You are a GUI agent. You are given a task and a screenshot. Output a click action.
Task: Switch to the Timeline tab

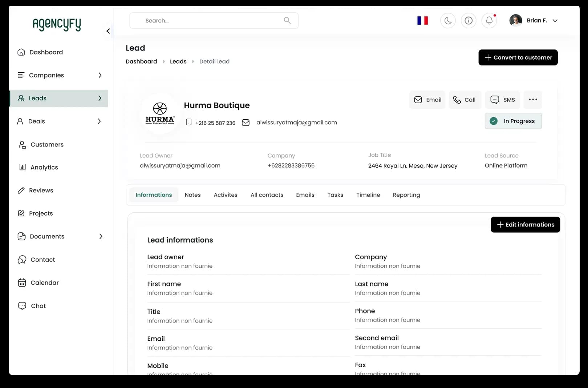(368, 195)
